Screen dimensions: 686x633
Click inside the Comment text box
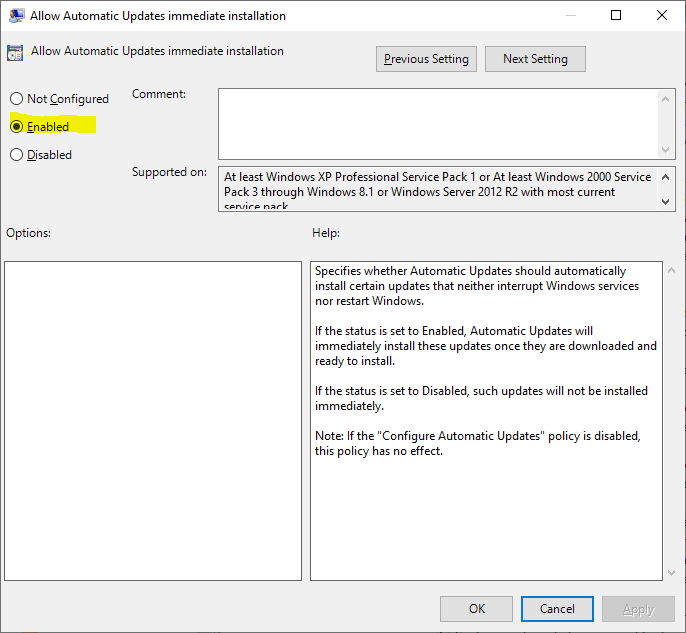pyautogui.click(x=438, y=124)
